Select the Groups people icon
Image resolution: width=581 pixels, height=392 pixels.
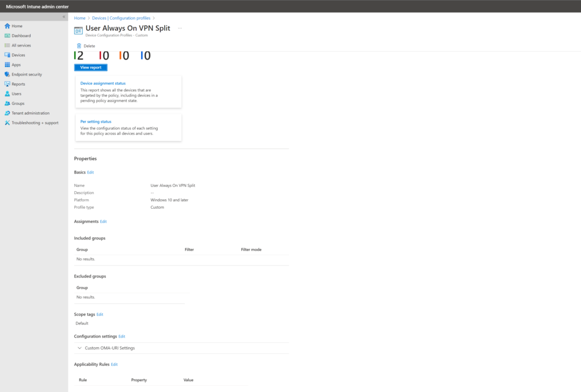tap(7, 103)
